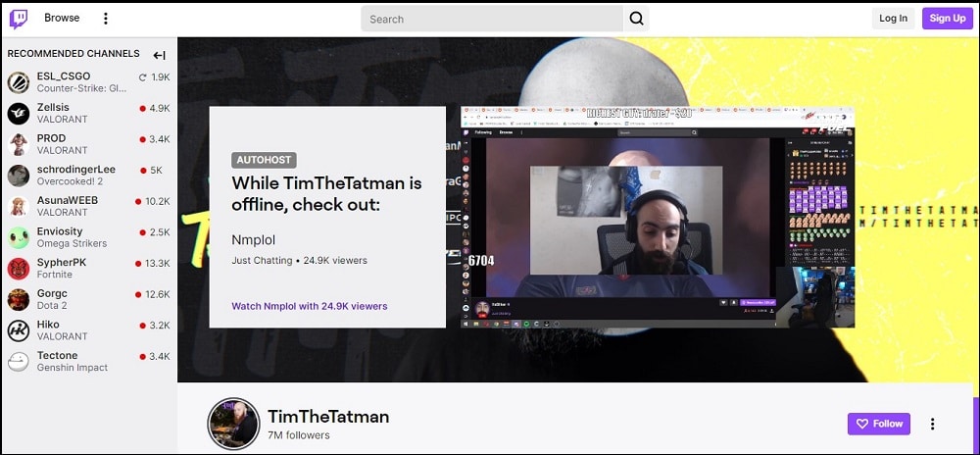
Task: Click the 7M followers text
Action: tap(298, 435)
